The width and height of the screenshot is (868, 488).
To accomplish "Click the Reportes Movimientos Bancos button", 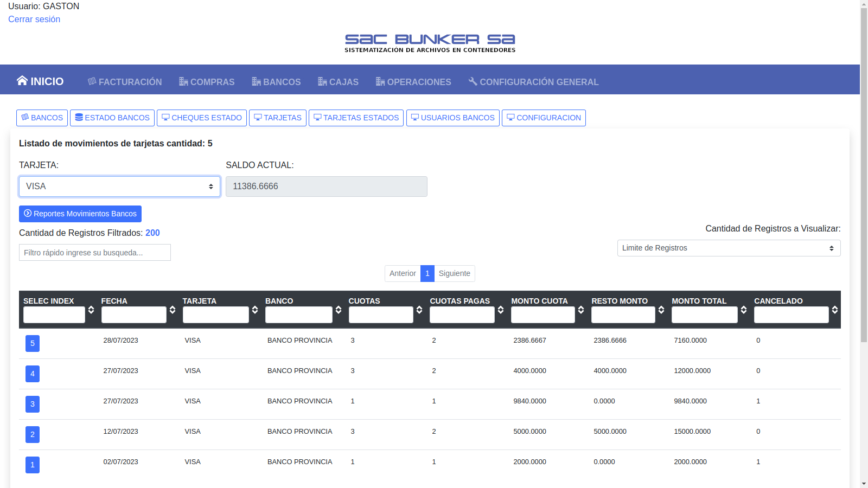I will (x=80, y=214).
